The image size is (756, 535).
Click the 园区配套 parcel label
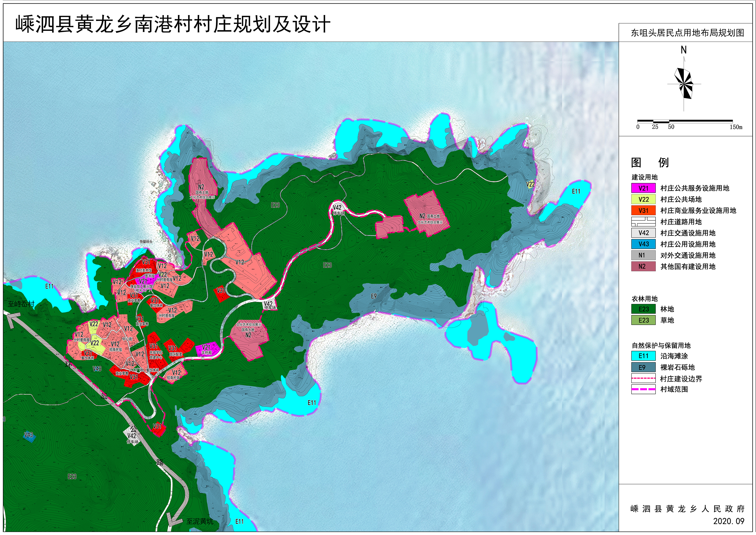(176, 355)
